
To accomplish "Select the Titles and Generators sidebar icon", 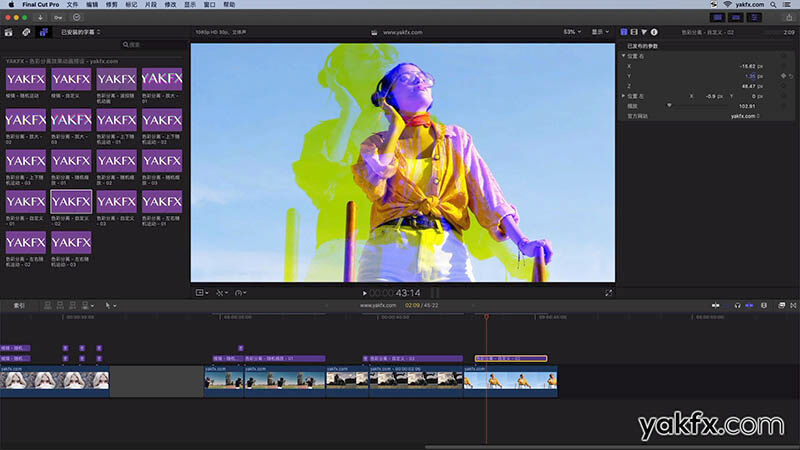I will point(43,32).
